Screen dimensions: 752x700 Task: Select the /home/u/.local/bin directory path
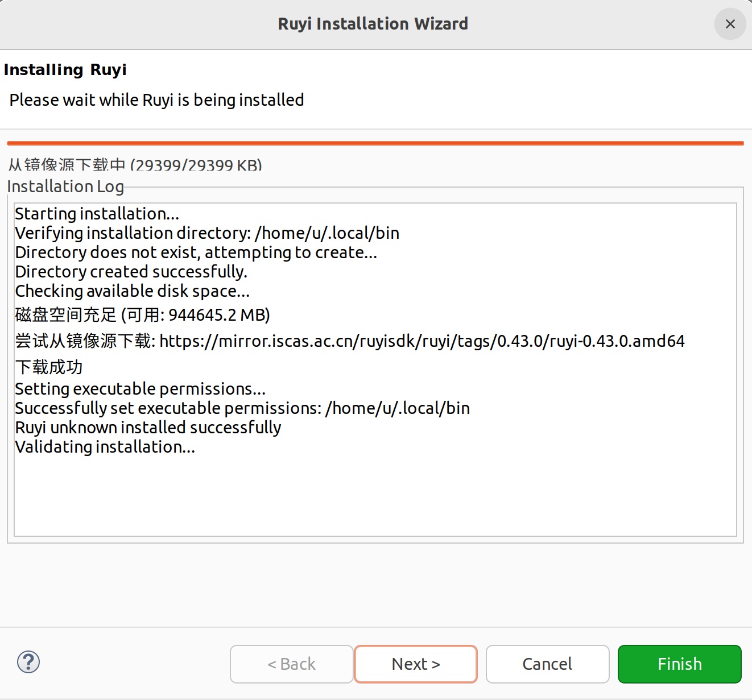328,233
